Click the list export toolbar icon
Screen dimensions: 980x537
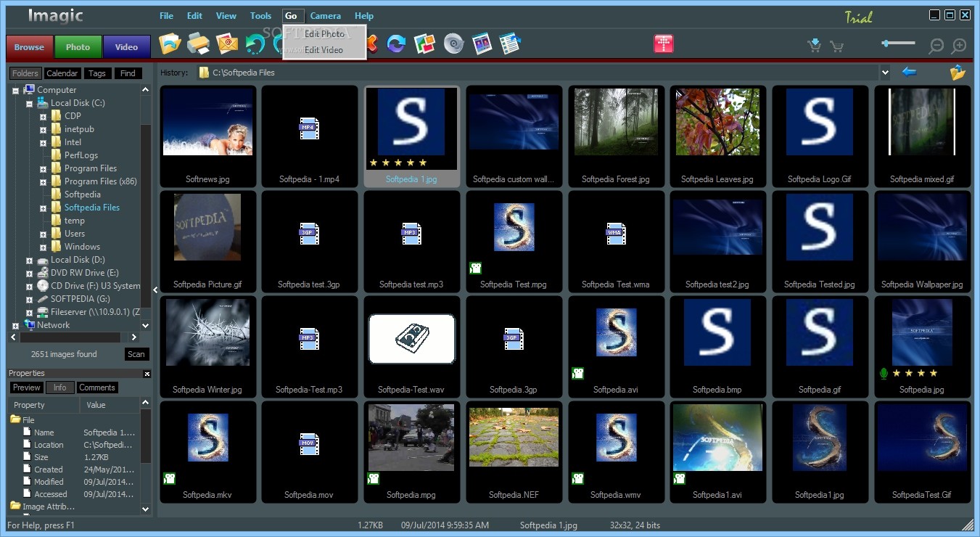[510, 44]
